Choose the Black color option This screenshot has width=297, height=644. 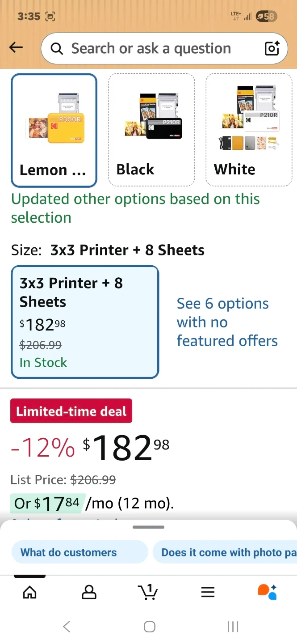click(x=151, y=130)
